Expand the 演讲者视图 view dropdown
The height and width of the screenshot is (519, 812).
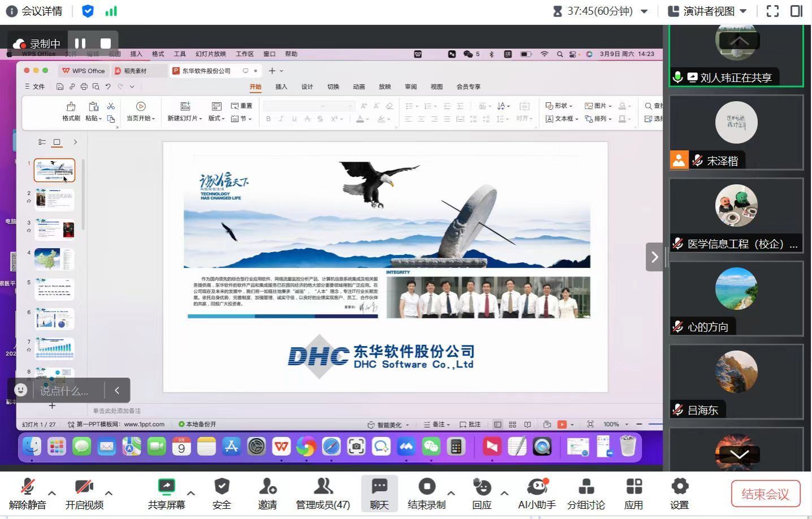742,11
